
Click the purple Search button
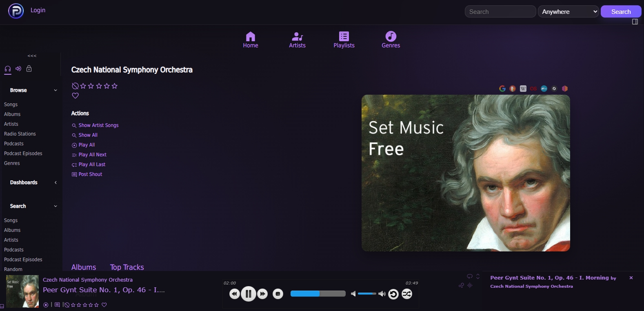(x=621, y=12)
